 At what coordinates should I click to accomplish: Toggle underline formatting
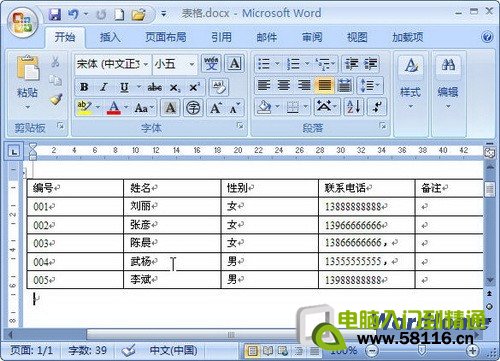click(124, 87)
